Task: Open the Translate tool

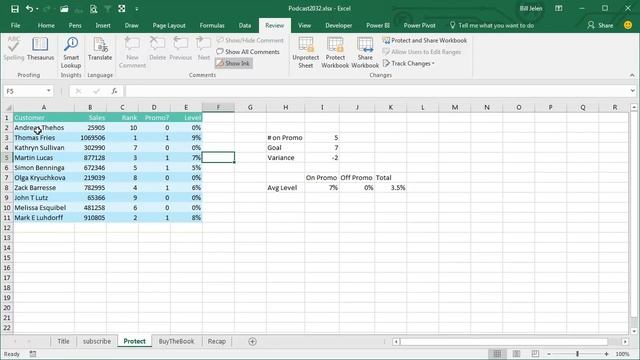Action: click(100, 49)
